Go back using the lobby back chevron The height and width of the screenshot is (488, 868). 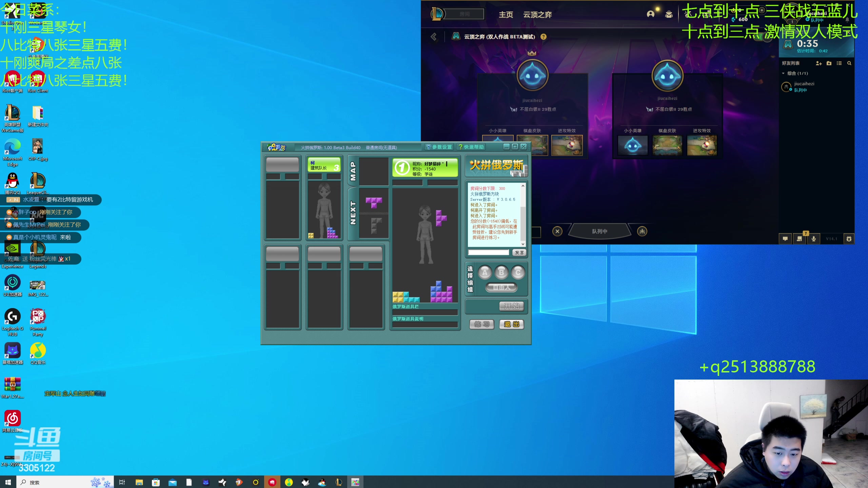[x=434, y=37]
